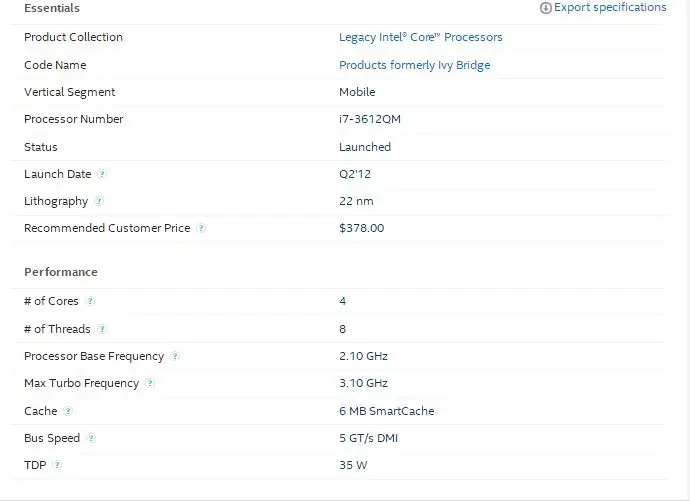This screenshot has width=690, height=501.
Task: Select the Mobile vertical segment value
Action: (x=357, y=92)
